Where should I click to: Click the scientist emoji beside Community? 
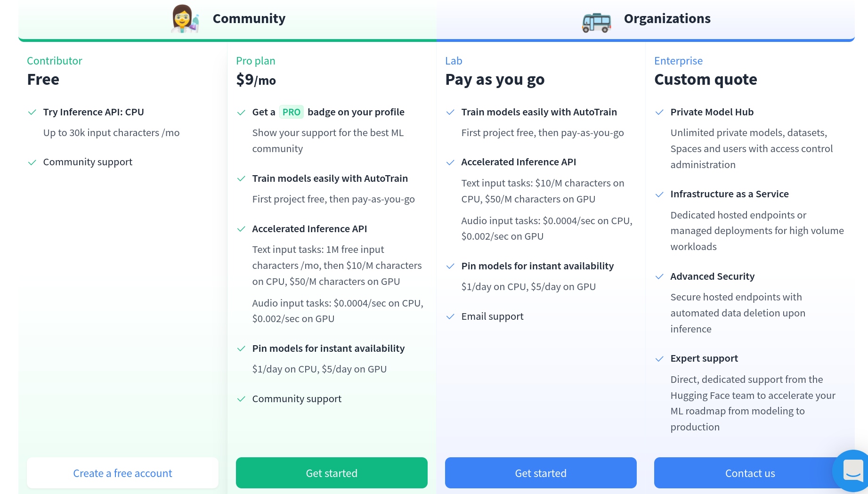click(x=185, y=19)
